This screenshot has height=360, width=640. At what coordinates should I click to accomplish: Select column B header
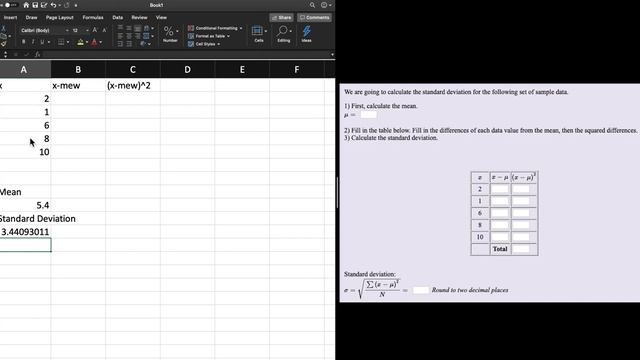(x=78, y=69)
